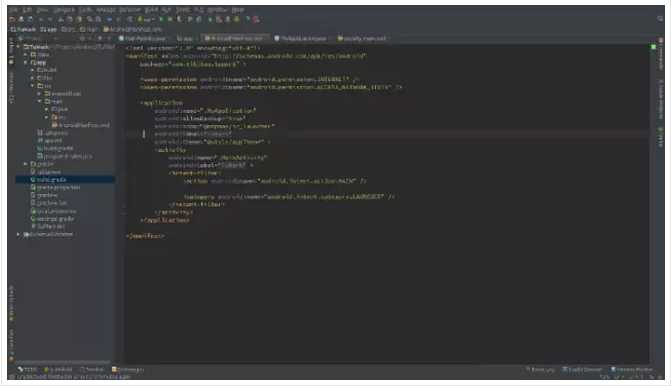Expand the .idea folder in project tree

tap(26, 55)
